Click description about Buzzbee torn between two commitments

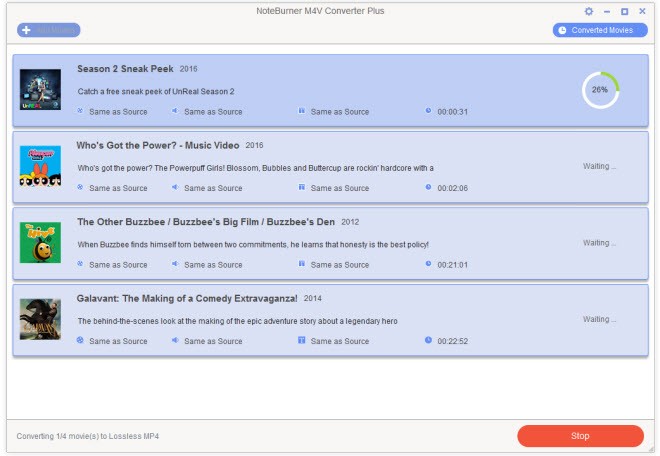pyautogui.click(x=253, y=245)
